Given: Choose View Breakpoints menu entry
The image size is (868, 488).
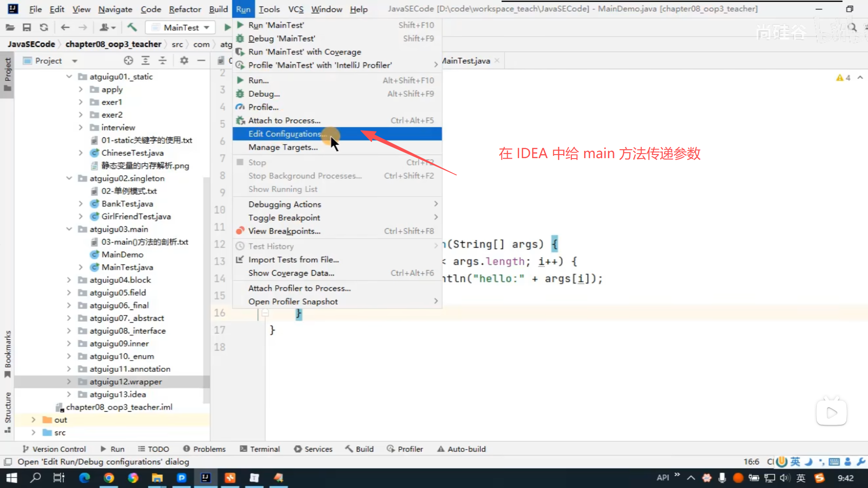Looking at the screenshot, I should pyautogui.click(x=284, y=231).
